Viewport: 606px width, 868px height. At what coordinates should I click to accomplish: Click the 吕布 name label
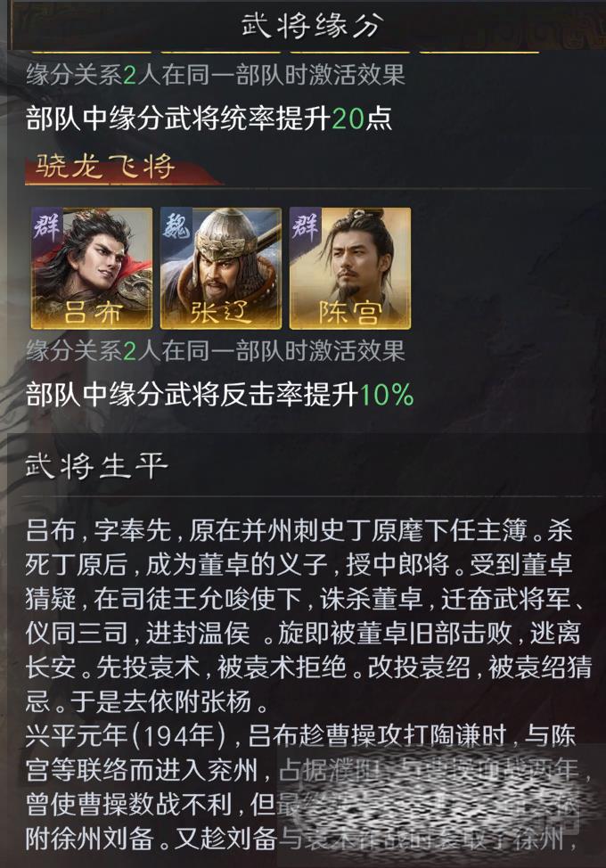pyautogui.click(x=92, y=313)
